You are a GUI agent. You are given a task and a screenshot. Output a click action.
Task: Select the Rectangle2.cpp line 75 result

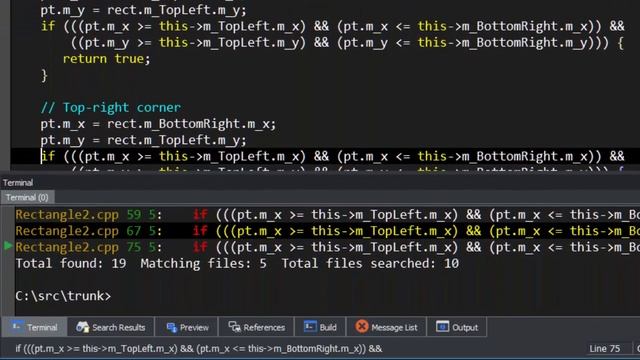pyautogui.click(x=327, y=247)
